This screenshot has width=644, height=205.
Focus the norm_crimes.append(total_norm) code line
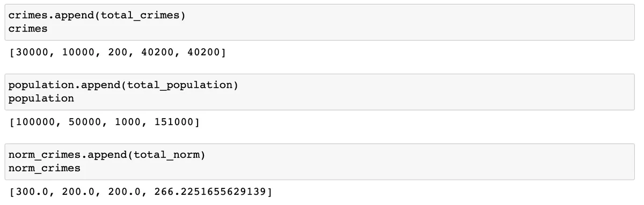[107, 156]
